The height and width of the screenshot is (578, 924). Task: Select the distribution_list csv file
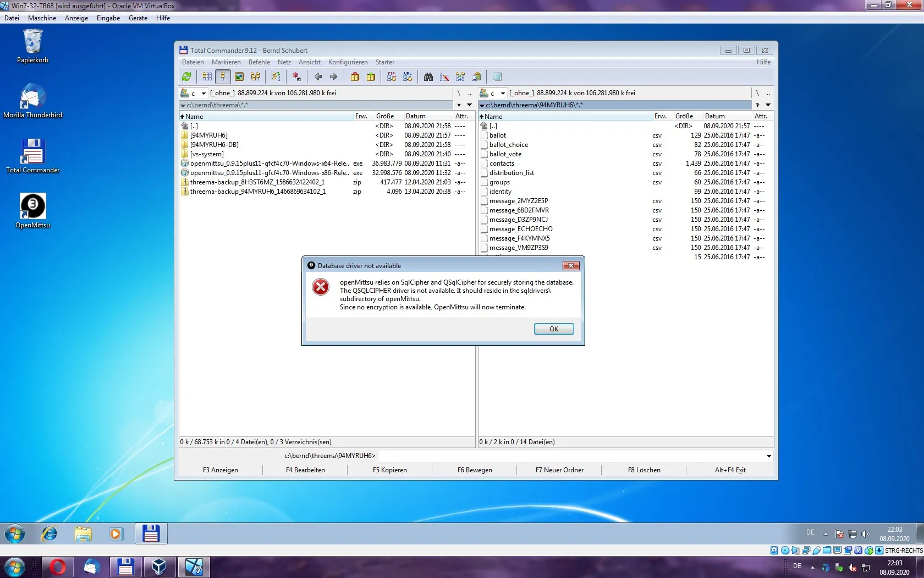click(626, 173)
